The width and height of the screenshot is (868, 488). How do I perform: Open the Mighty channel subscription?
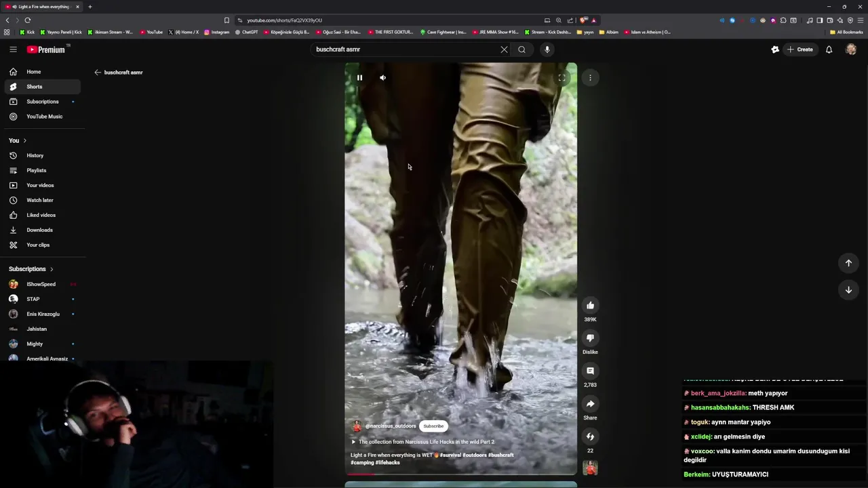coord(42,344)
